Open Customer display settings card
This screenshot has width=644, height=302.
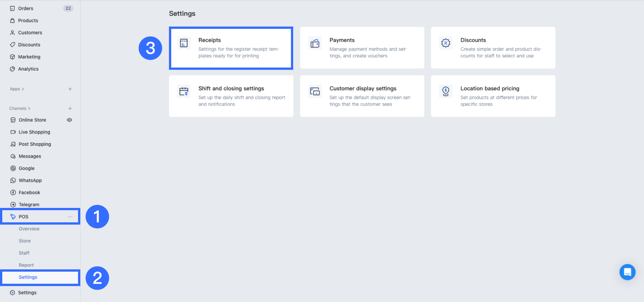click(x=362, y=96)
